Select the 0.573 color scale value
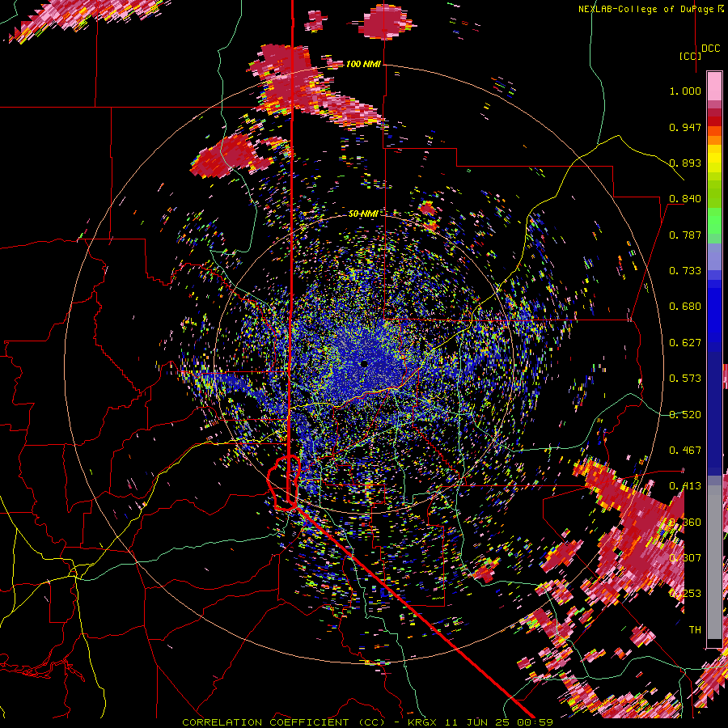Viewport: 728px width, 728px height. coord(685,379)
